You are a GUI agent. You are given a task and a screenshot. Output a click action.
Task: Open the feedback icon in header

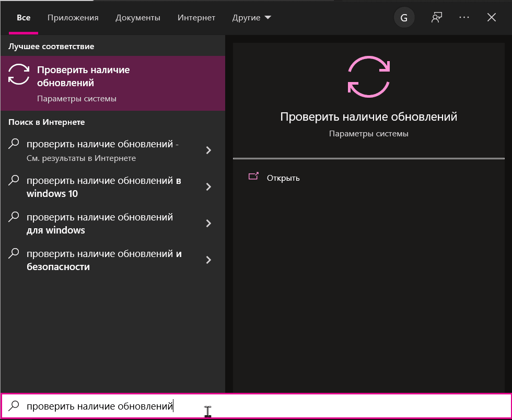[436, 18]
